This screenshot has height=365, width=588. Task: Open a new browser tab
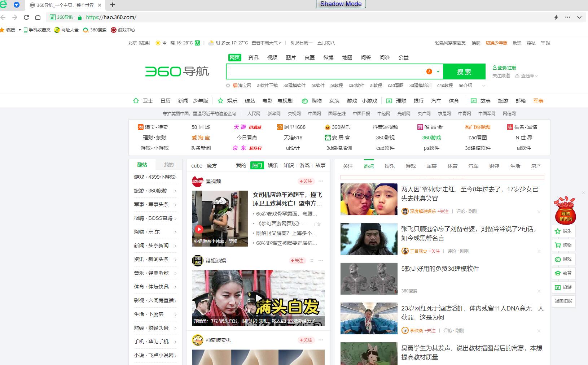tap(113, 5)
